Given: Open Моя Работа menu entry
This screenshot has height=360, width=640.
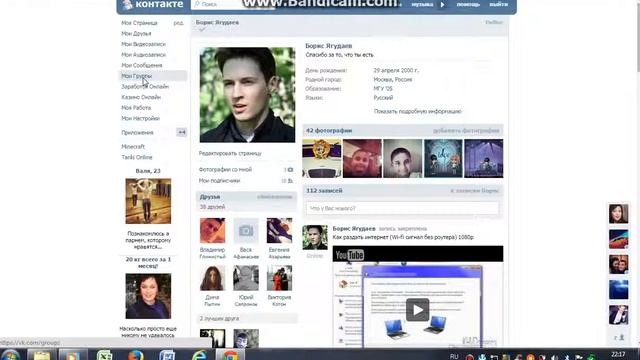Looking at the screenshot, I should click(x=136, y=108).
